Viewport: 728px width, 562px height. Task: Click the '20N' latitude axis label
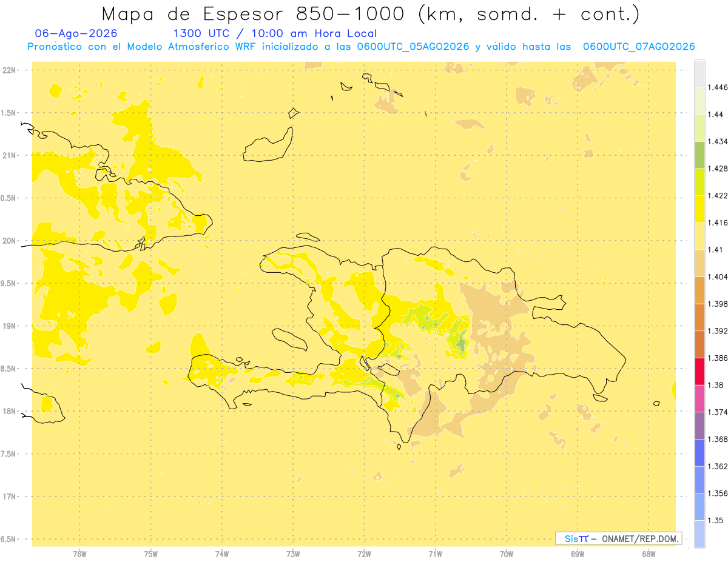[x=10, y=241]
